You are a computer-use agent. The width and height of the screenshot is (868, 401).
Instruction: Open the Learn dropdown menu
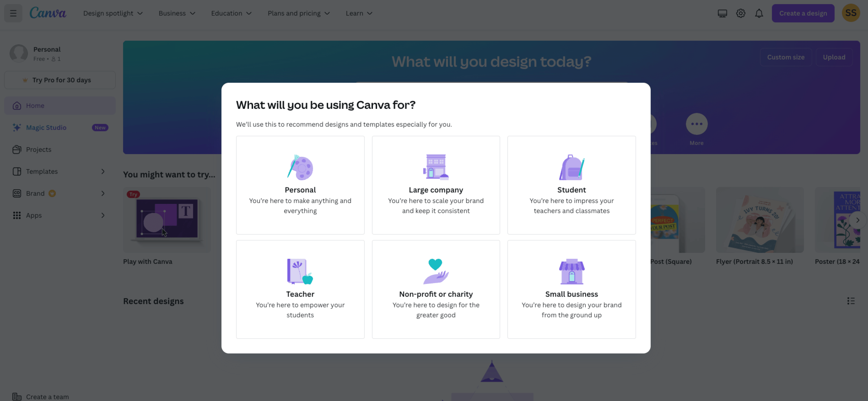[359, 13]
